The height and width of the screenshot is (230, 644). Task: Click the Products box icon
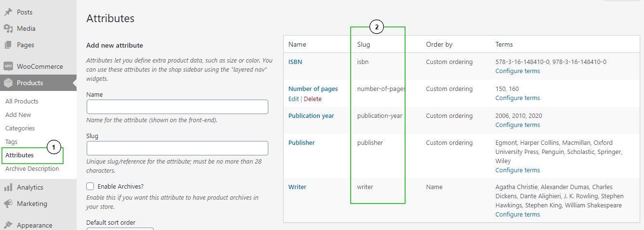(x=8, y=83)
